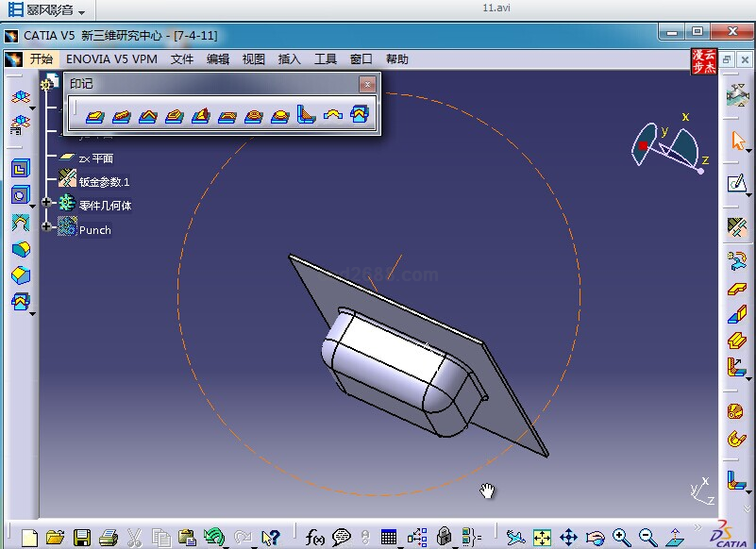The height and width of the screenshot is (549, 756).
Task: Open the 文件 menu
Action: [x=182, y=59]
